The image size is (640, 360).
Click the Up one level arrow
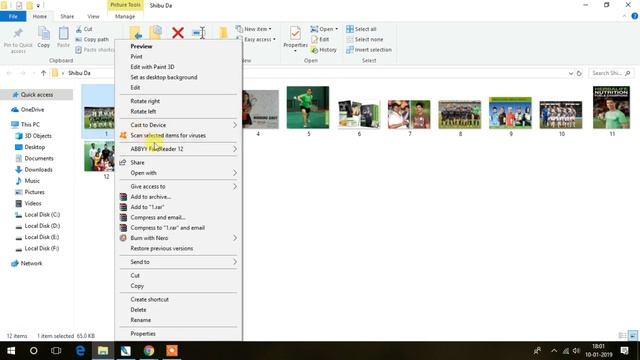[43, 73]
